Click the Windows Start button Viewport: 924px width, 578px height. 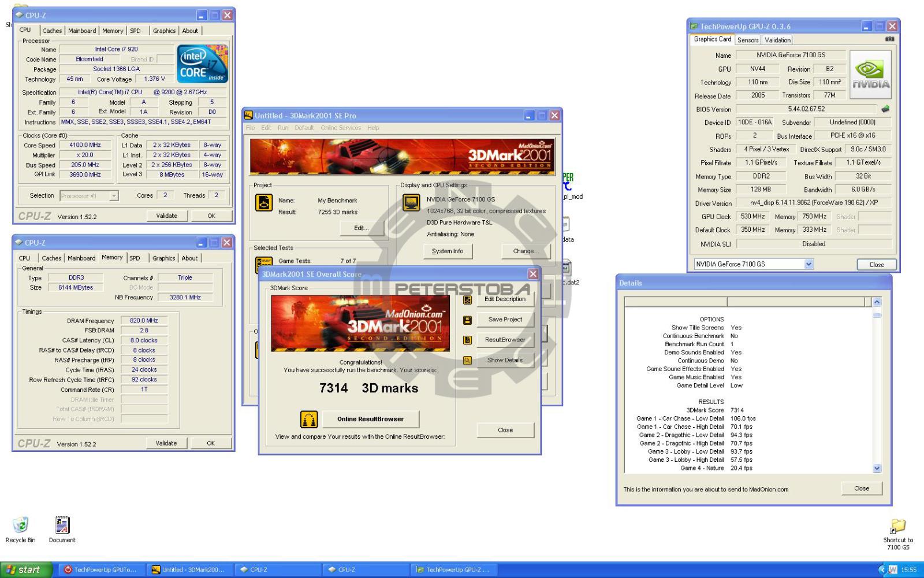tap(26, 570)
